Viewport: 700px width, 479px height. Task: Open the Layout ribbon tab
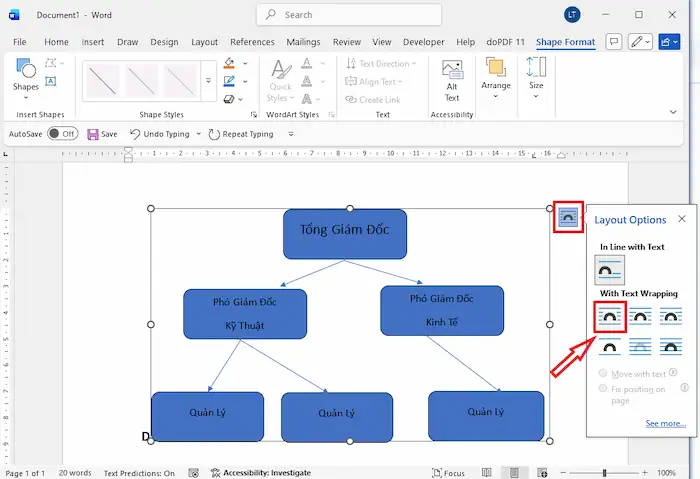[204, 43]
